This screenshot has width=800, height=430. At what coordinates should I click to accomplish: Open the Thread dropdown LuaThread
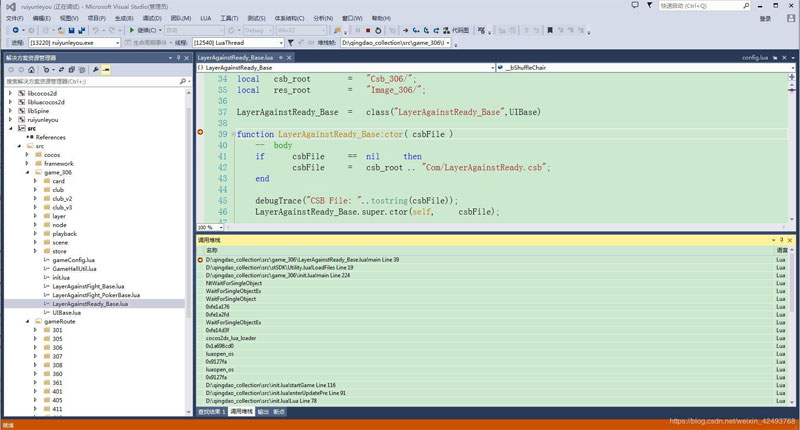click(x=238, y=43)
